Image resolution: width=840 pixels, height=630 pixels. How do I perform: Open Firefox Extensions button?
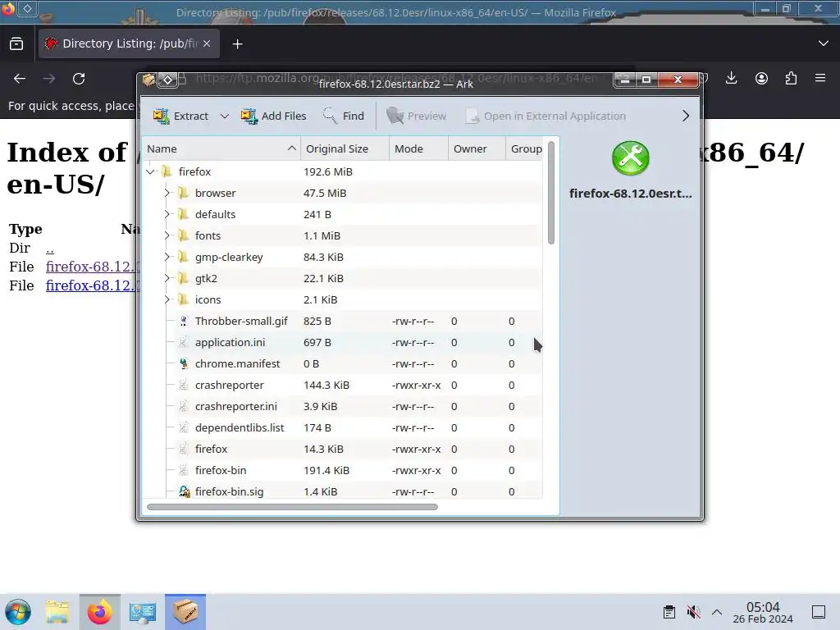[x=792, y=79]
